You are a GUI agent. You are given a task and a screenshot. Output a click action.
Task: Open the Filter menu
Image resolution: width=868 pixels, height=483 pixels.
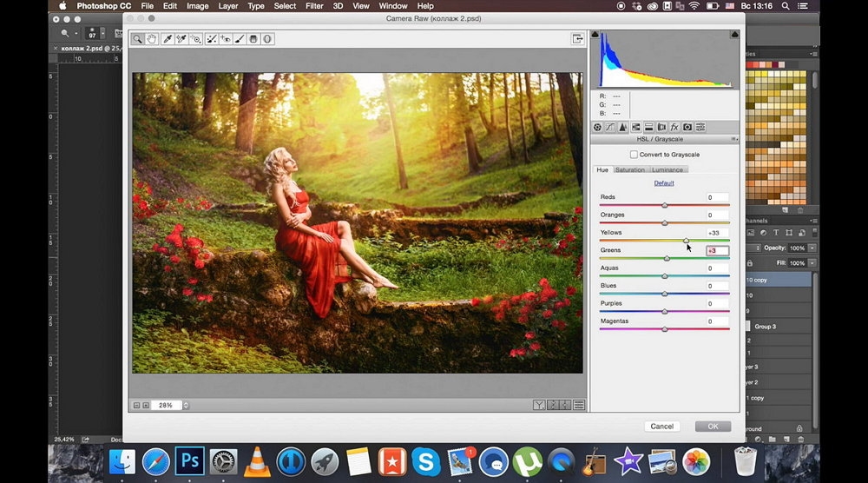(314, 6)
